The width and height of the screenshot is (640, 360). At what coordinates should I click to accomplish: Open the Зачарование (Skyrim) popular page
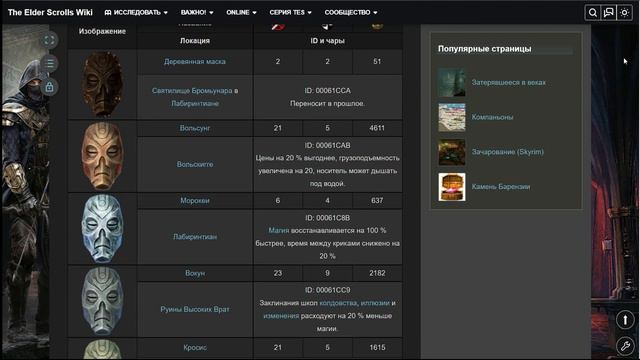click(x=507, y=152)
